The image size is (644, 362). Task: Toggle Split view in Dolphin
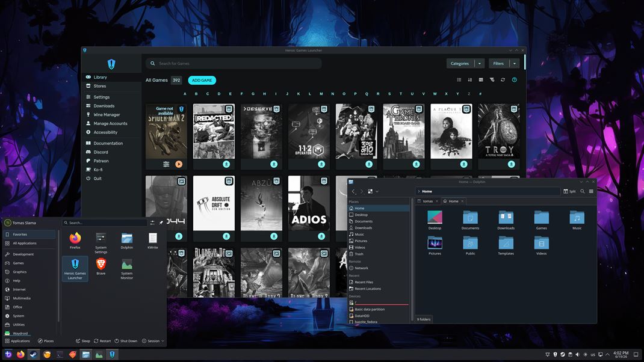[569, 191]
